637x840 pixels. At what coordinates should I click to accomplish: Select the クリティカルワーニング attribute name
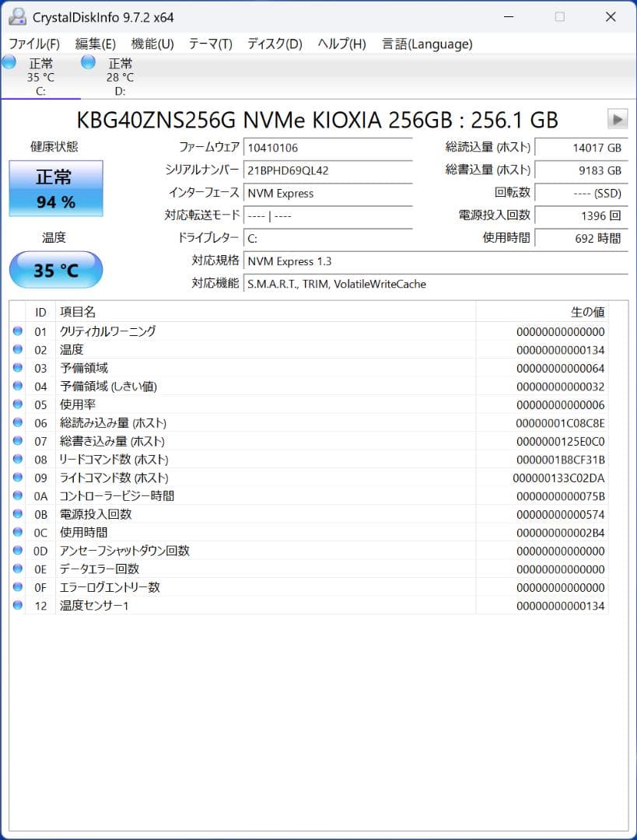tap(107, 331)
